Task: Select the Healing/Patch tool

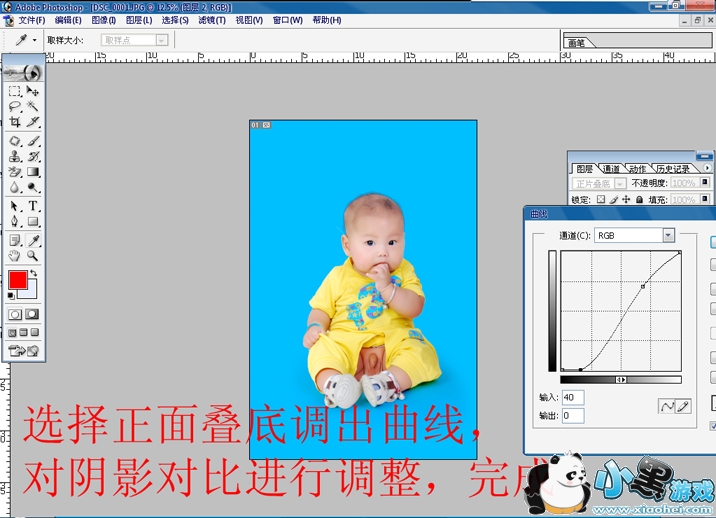Action: [15, 141]
